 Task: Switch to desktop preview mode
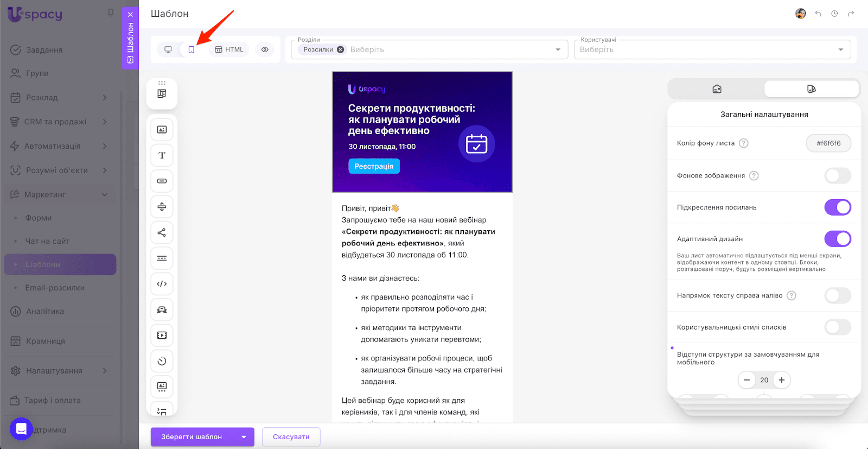click(x=168, y=49)
